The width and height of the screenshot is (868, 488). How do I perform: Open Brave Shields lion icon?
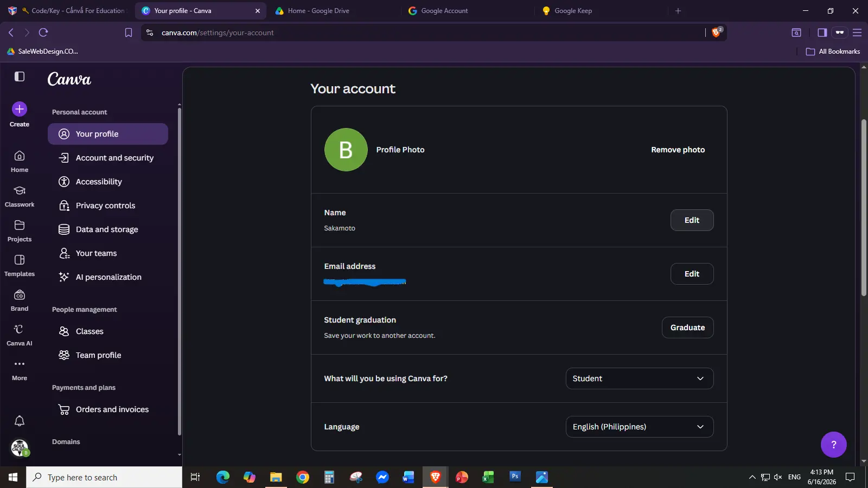716,33
